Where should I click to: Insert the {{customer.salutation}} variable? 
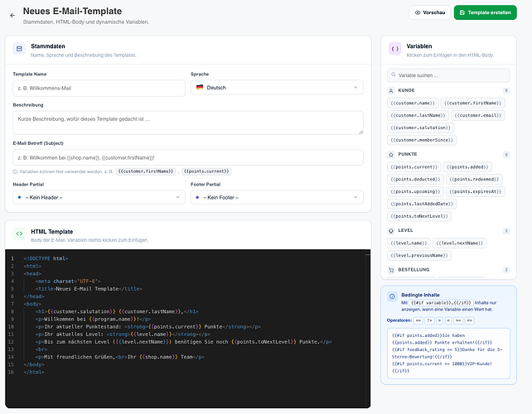pos(421,128)
